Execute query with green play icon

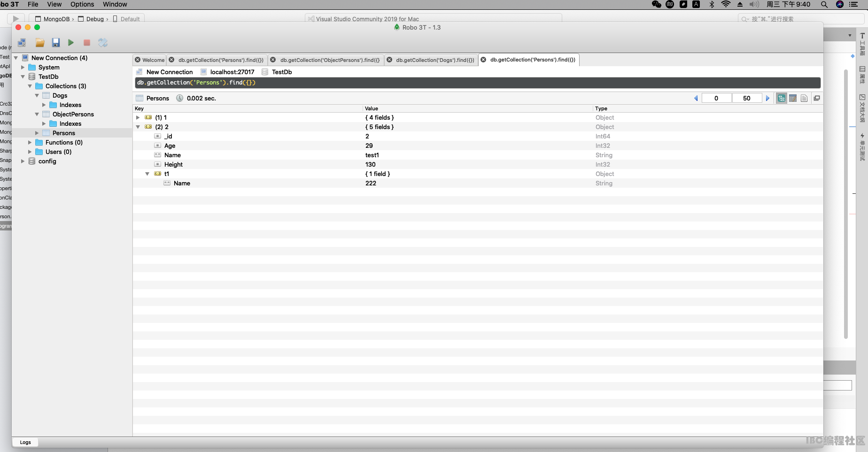(x=71, y=43)
